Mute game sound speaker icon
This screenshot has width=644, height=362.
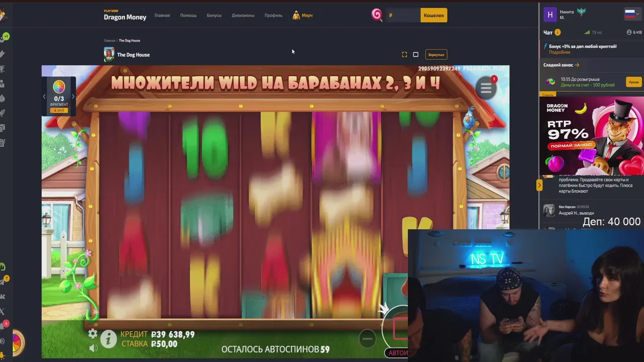click(93, 347)
